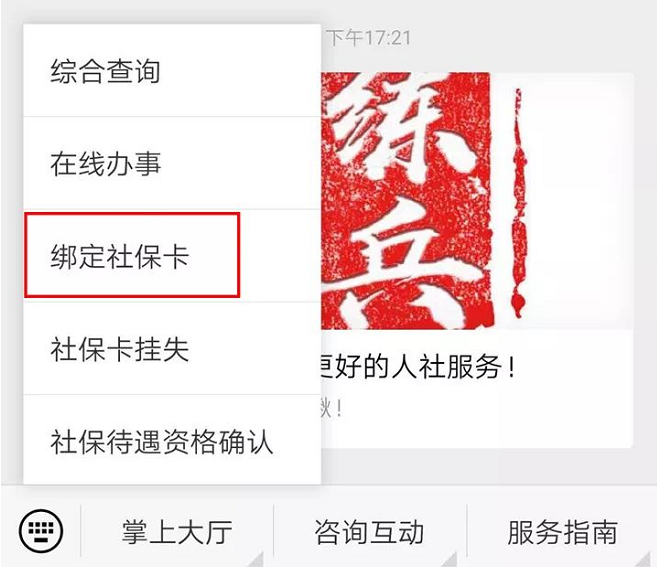Tap the 下午17:21 message timestamp
Screen dimensions: 657x567
point(369,38)
